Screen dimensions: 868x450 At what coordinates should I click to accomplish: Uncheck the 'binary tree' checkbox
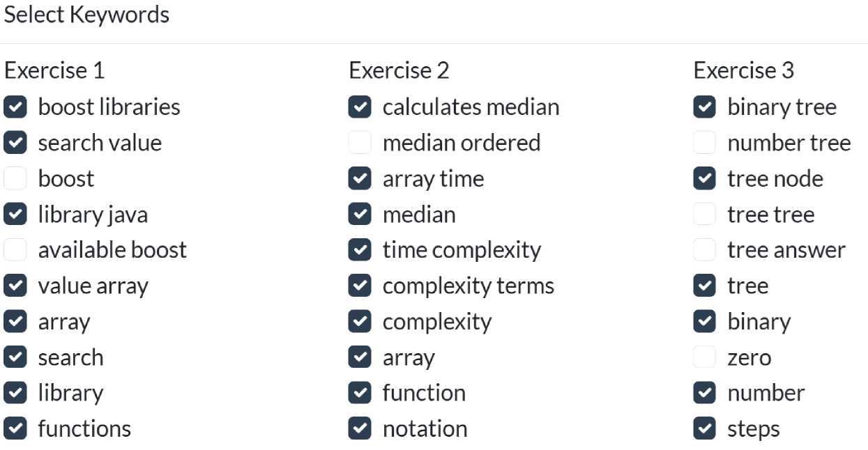coord(705,107)
